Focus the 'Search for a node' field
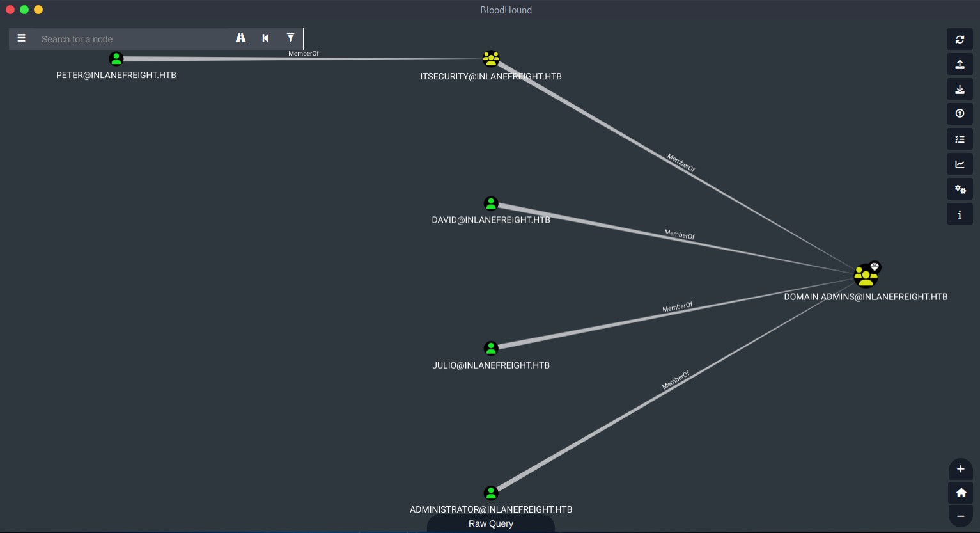Image resolution: width=980 pixels, height=533 pixels. (131, 39)
